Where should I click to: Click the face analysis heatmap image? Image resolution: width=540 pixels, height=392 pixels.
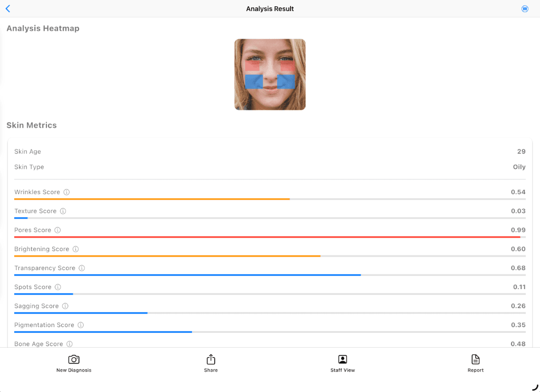270,74
